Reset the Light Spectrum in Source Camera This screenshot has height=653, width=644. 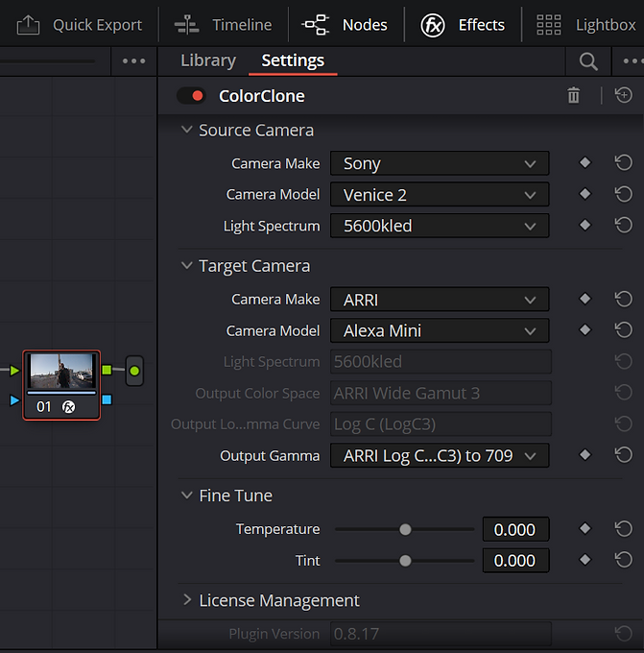pyautogui.click(x=624, y=226)
